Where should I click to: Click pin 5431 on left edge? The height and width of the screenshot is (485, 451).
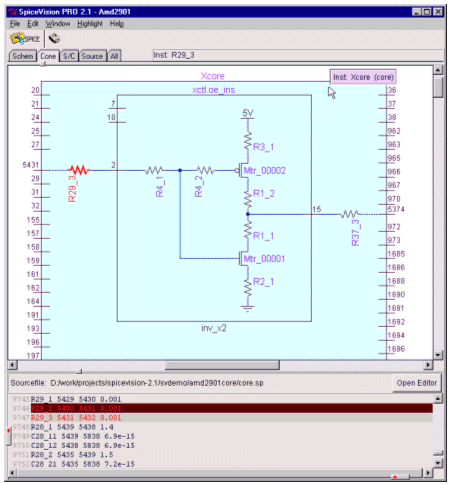point(31,165)
